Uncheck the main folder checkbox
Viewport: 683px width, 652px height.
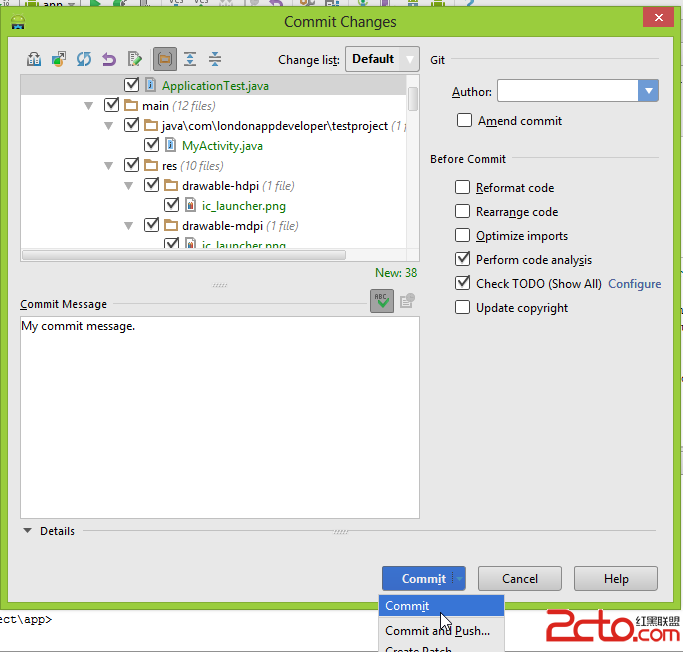tap(111, 105)
